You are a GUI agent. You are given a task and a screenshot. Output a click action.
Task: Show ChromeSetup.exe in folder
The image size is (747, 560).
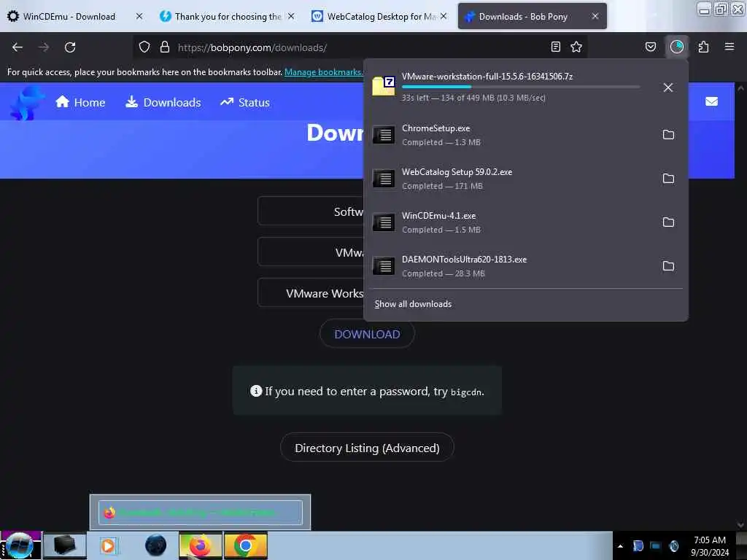point(668,135)
